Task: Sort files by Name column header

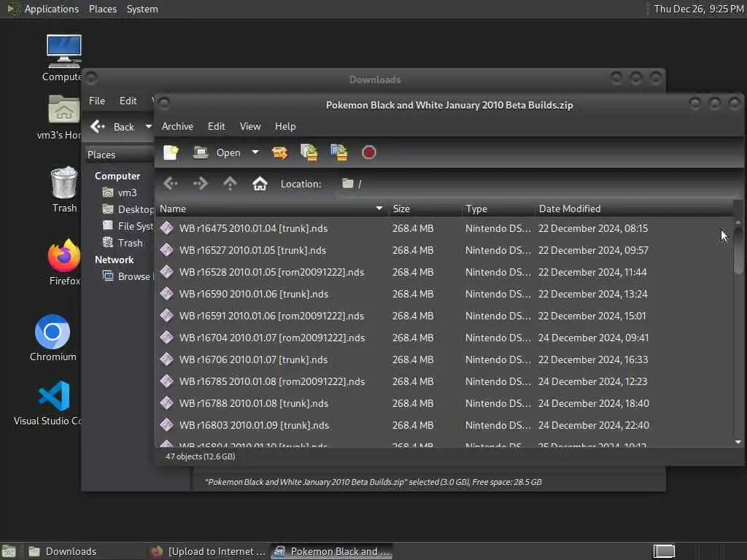Action: [x=271, y=209]
